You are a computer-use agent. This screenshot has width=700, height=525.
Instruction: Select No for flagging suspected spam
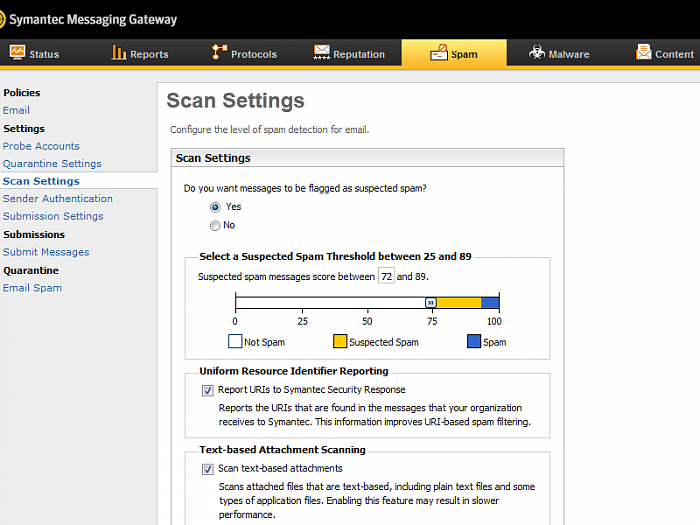pyautogui.click(x=215, y=225)
